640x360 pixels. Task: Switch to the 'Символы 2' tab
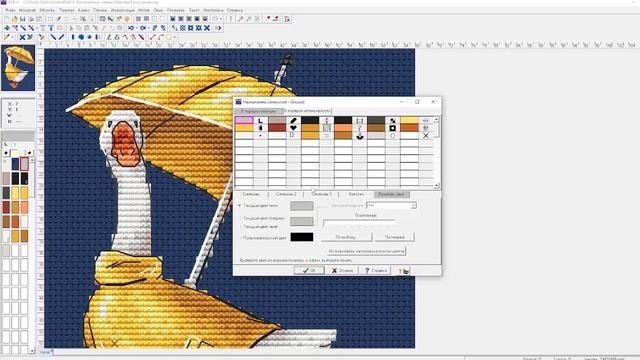click(x=286, y=194)
